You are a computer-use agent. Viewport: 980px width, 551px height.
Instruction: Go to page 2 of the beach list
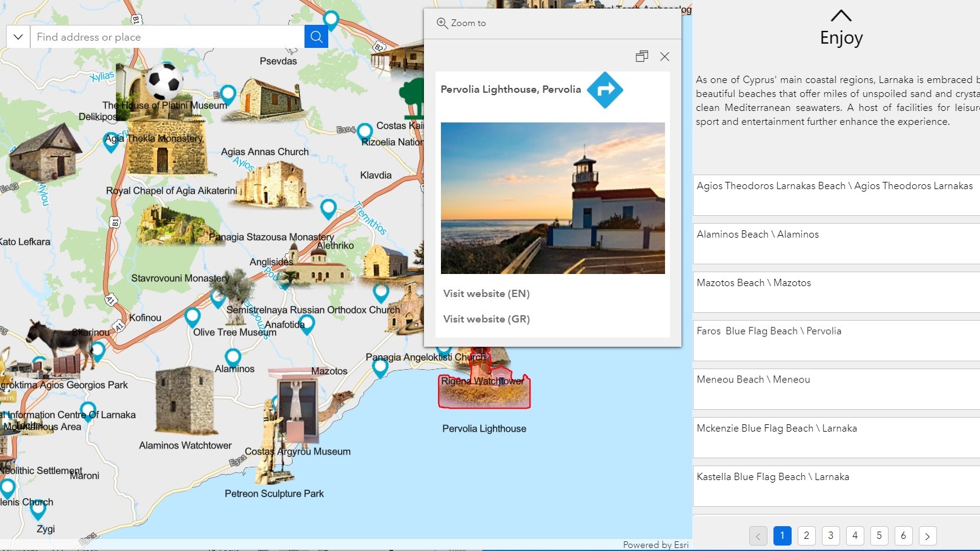(806, 536)
